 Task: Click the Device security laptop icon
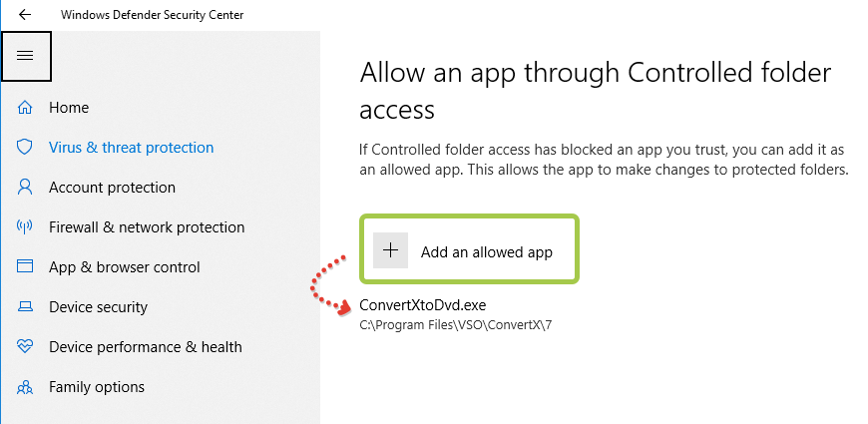pyautogui.click(x=25, y=306)
